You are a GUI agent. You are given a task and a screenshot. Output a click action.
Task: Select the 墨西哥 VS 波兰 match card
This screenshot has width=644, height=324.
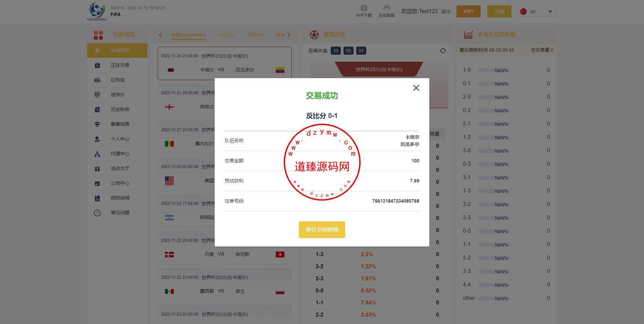click(x=224, y=285)
